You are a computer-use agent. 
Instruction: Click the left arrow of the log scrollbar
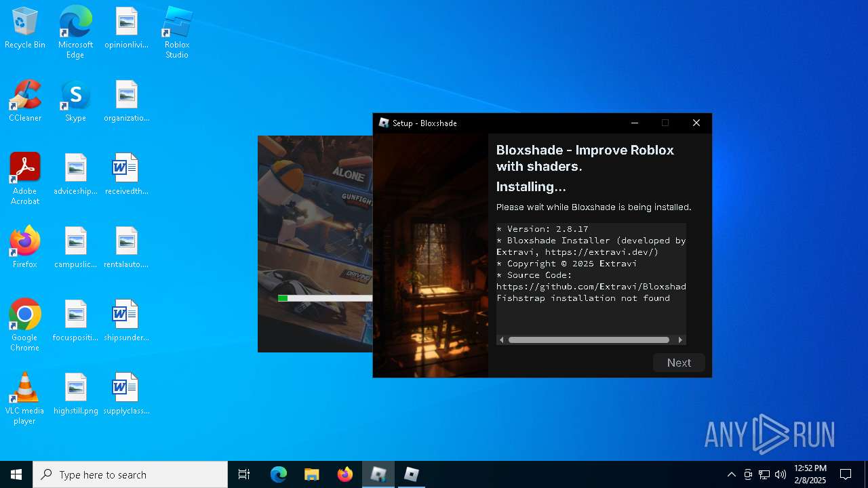502,340
